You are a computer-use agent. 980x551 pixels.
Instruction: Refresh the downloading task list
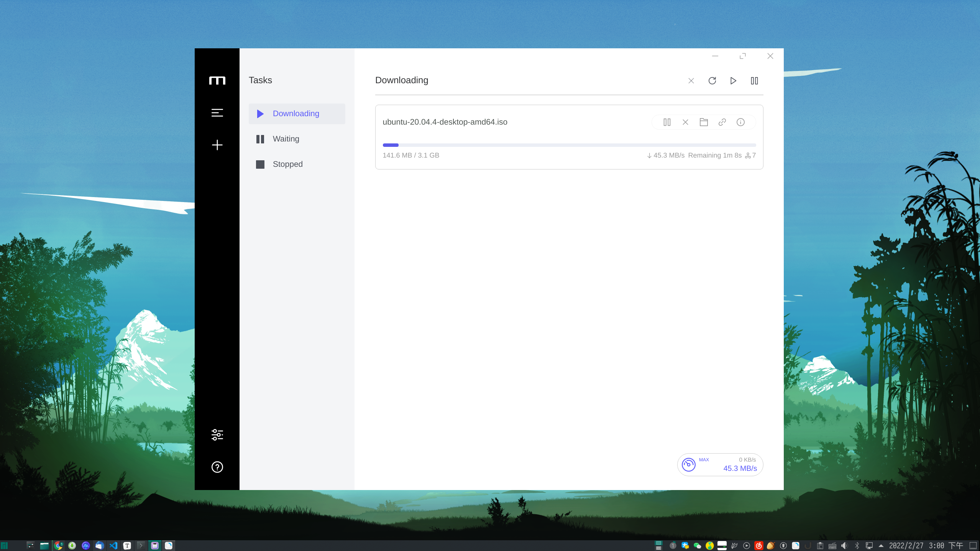pos(712,81)
